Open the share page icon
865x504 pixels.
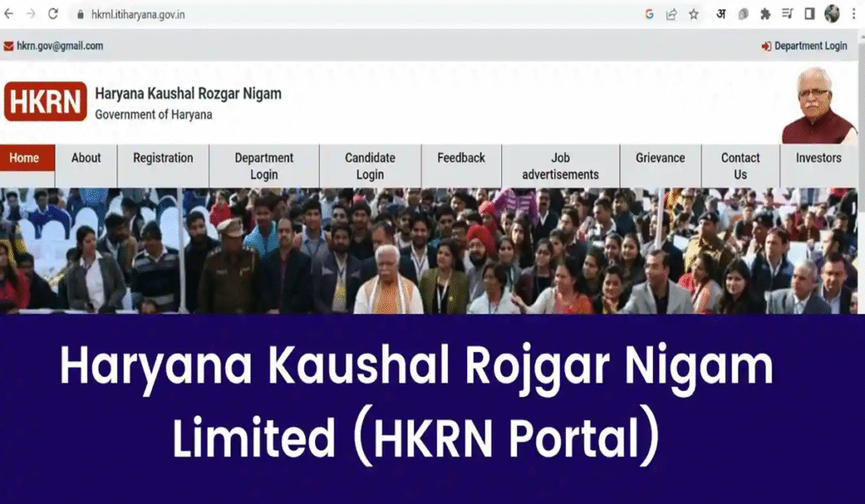(x=672, y=14)
